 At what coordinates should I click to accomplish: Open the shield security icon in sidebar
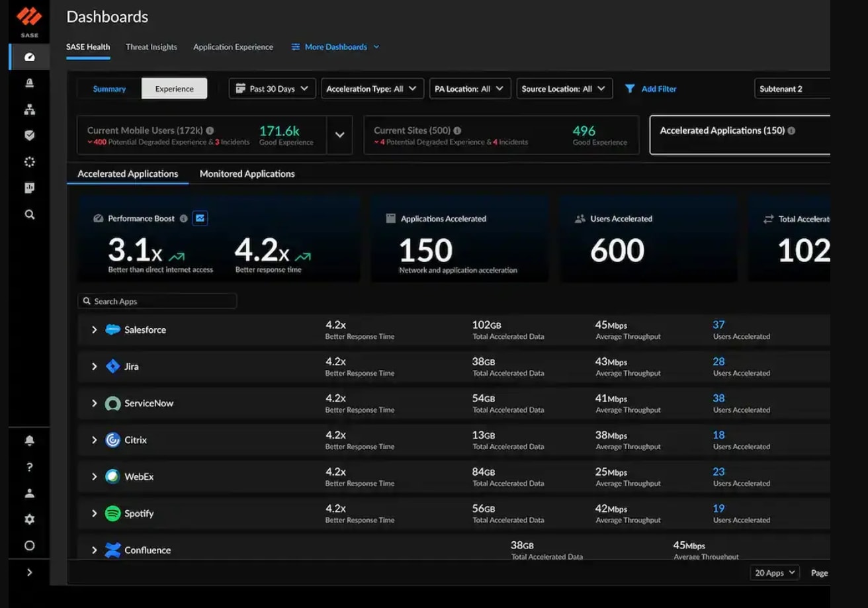coord(29,136)
